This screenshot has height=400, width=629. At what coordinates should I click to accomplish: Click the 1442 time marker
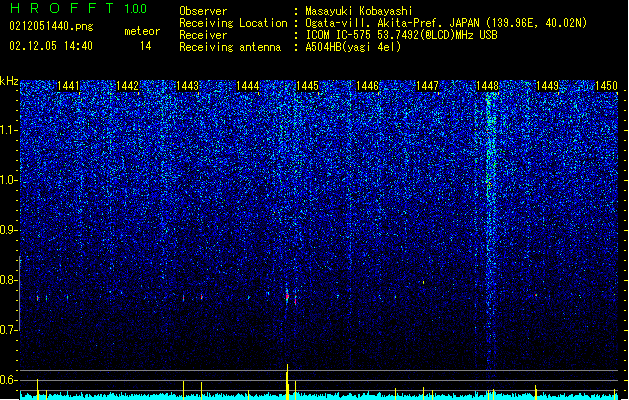[x=127, y=86]
